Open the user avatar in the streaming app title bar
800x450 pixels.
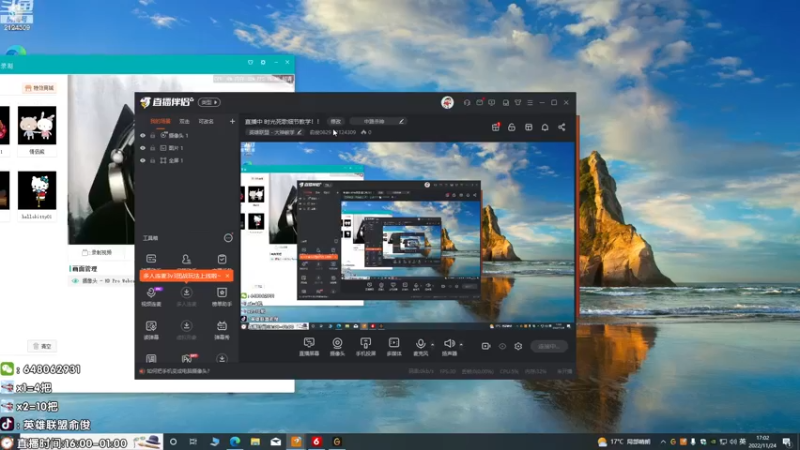[x=447, y=103]
